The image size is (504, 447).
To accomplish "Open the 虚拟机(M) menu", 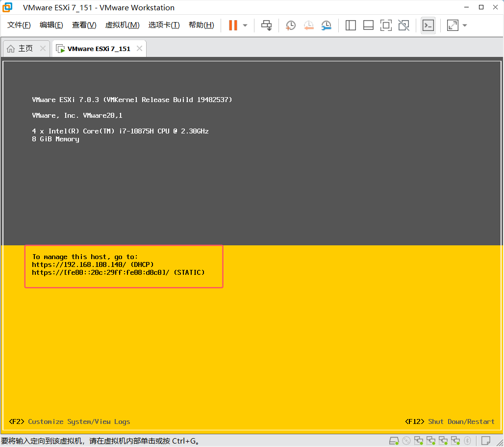I will [x=122, y=25].
